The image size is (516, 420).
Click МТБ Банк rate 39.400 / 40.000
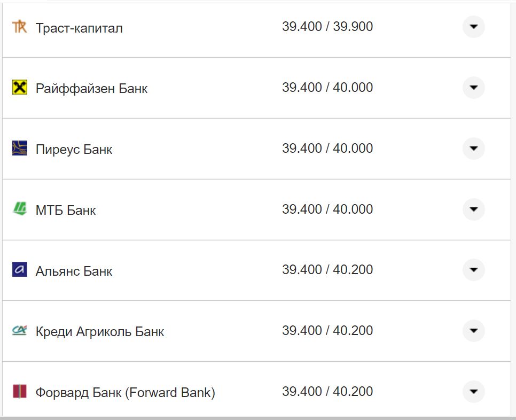tap(327, 209)
